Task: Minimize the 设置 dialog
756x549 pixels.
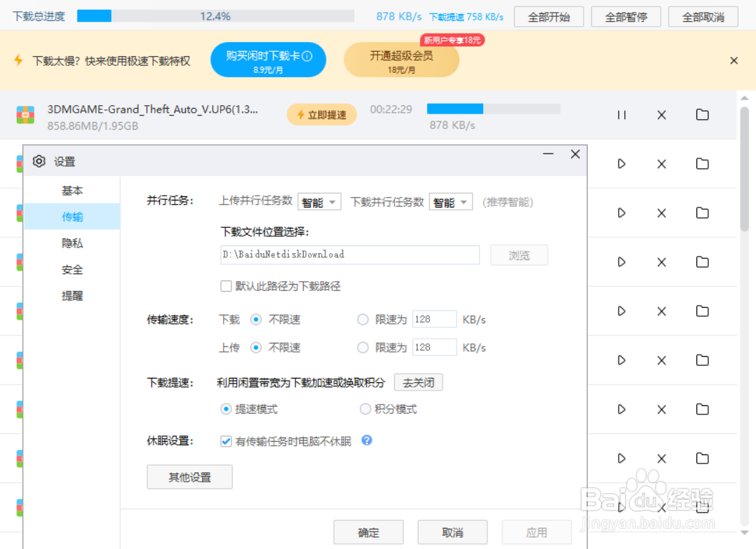Action: [x=548, y=154]
